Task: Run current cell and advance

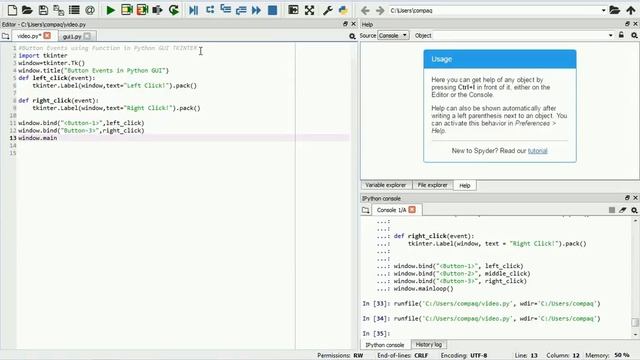Action: coord(142,10)
